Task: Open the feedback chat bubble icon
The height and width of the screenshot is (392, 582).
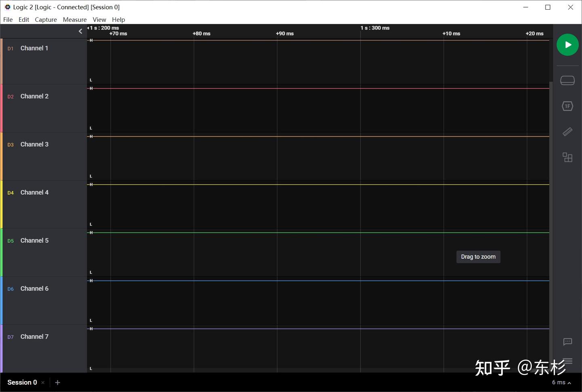Action: [567, 342]
